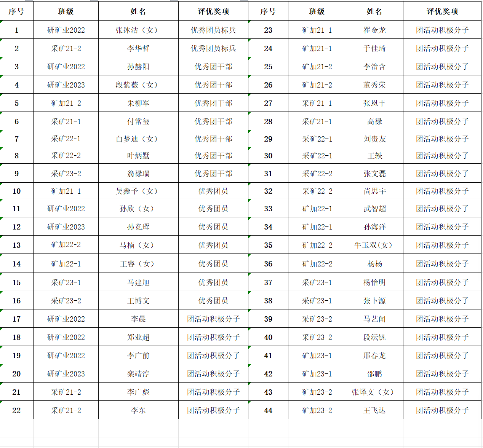This screenshot has height=448, width=483.
Task: Select the cell with name 王飞达
Action: tap(374, 410)
